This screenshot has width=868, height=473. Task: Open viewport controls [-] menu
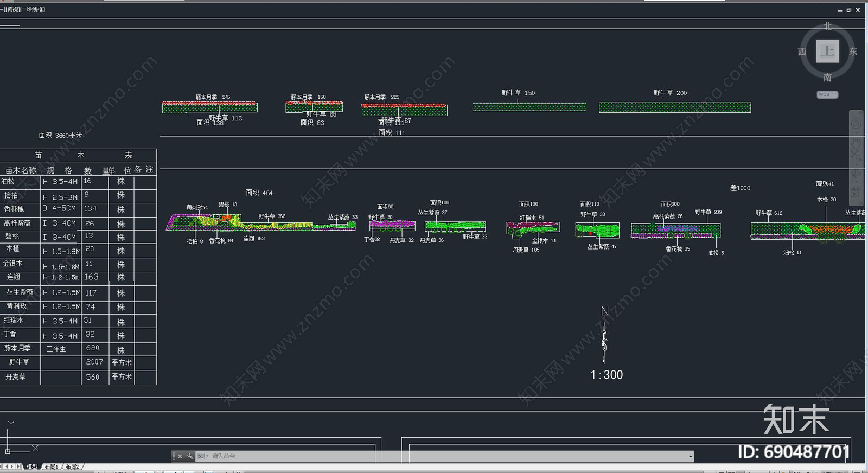coord(2,9)
